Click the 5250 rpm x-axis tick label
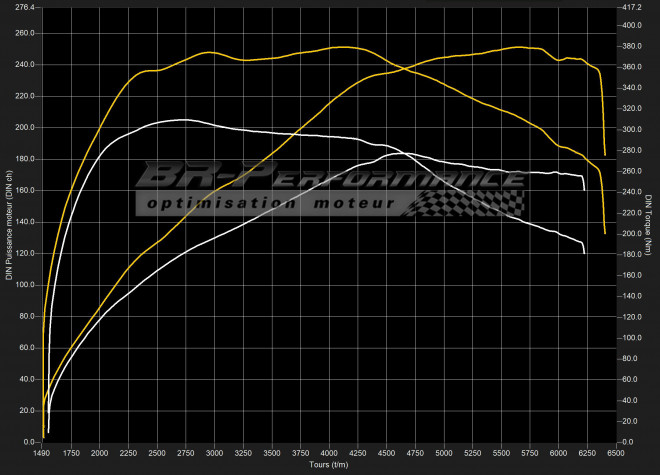The width and height of the screenshot is (660, 475). (472, 453)
